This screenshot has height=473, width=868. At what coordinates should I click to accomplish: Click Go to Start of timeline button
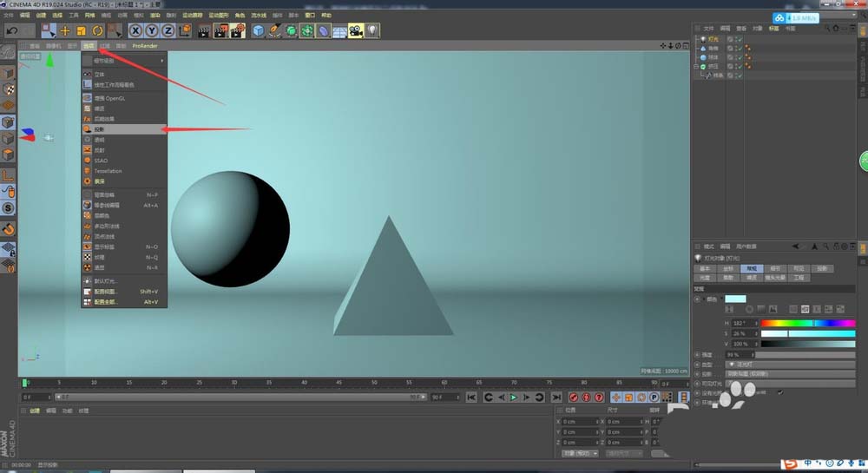pyautogui.click(x=471, y=397)
